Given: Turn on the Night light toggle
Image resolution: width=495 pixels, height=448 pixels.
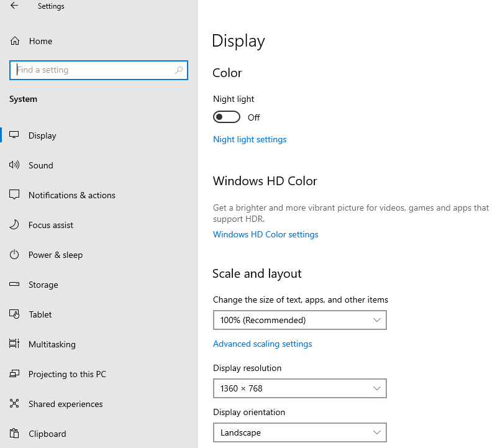Looking at the screenshot, I should (226, 117).
